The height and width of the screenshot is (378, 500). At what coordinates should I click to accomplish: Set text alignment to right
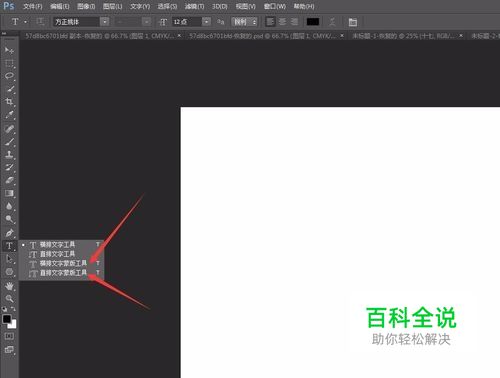pyautogui.click(x=294, y=22)
